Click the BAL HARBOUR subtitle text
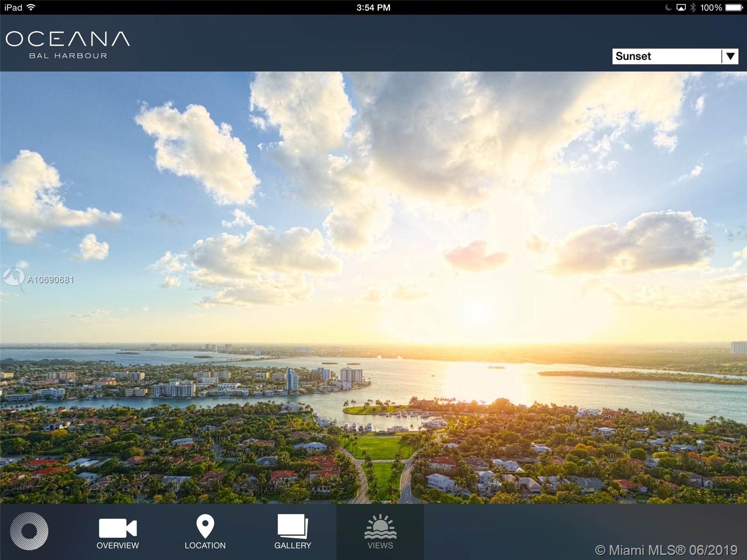 [x=68, y=56]
